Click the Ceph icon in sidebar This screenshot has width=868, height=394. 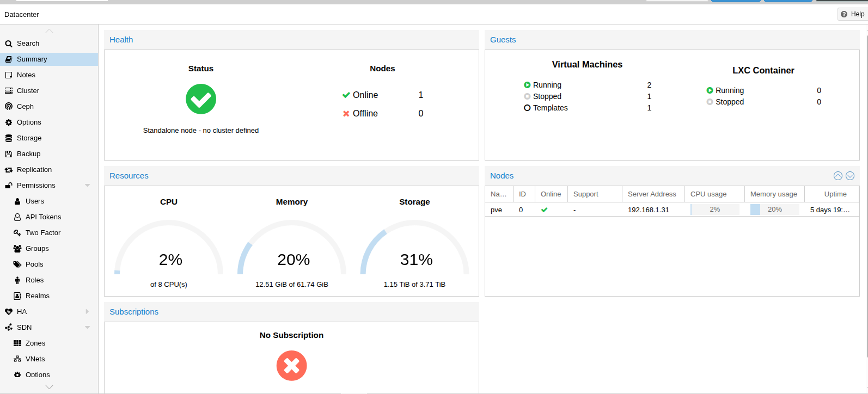[9, 107]
